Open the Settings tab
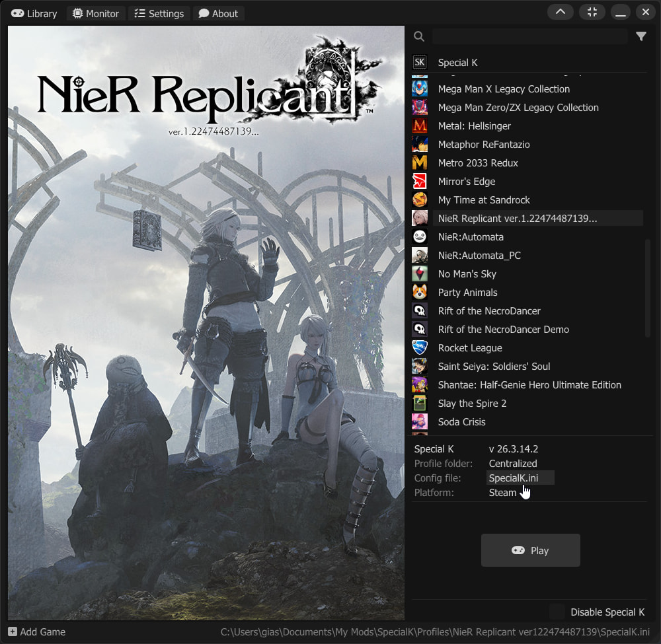This screenshot has width=661, height=644. point(159,14)
